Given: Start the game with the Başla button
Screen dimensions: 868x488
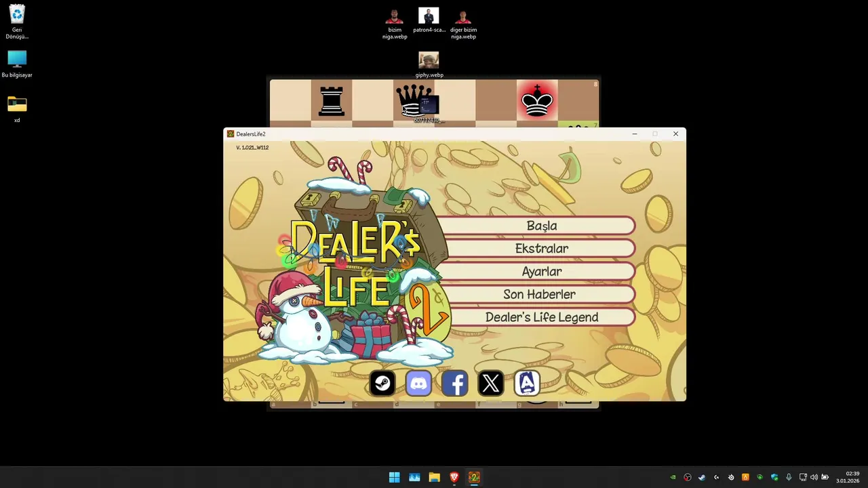Looking at the screenshot, I should coord(541,226).
